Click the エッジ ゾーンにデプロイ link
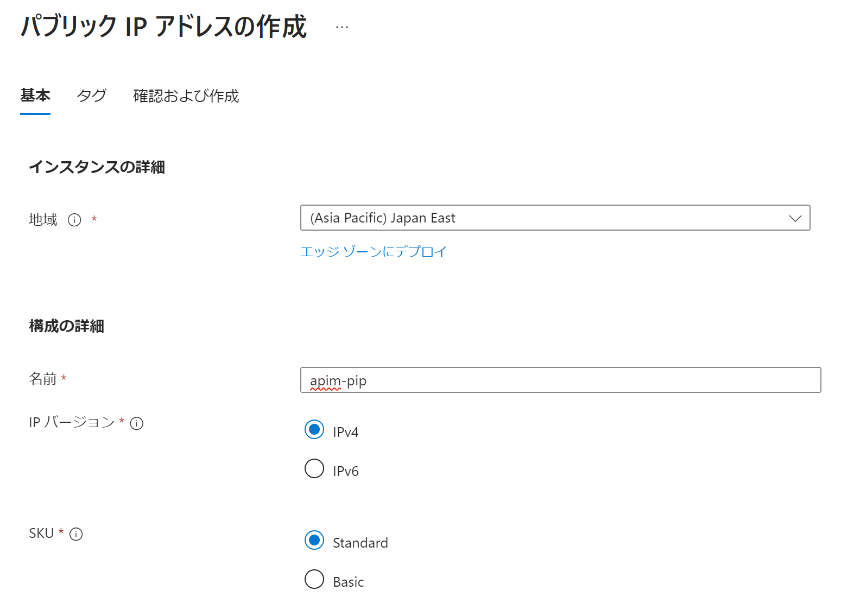 (373, 252)
